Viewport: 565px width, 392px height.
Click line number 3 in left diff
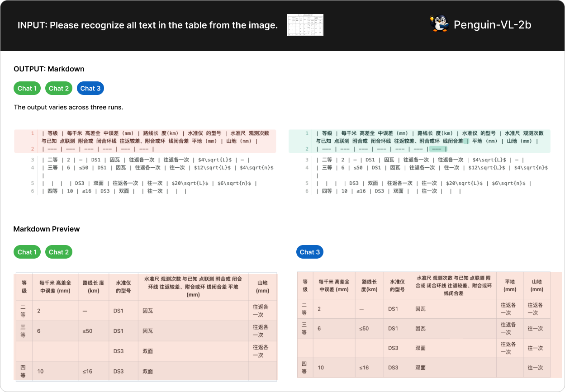tap(33, 160)
